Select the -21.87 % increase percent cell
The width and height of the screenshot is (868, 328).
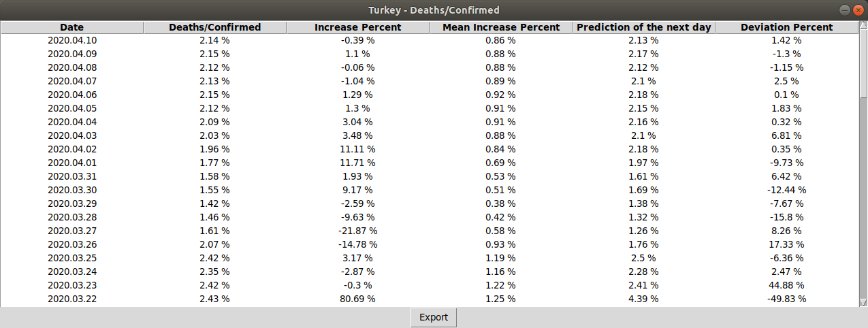pos(358,231)
